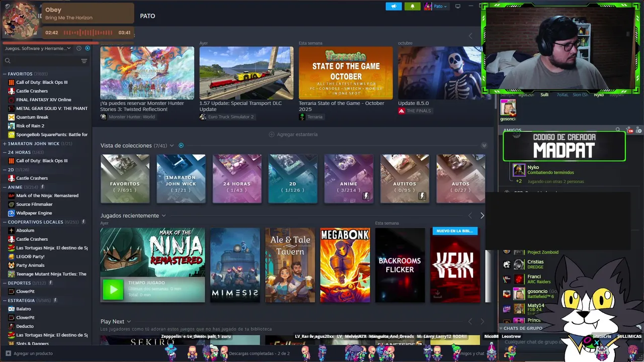
Task: Collapse the FAVORITOS collection
Action: point(5,74)
